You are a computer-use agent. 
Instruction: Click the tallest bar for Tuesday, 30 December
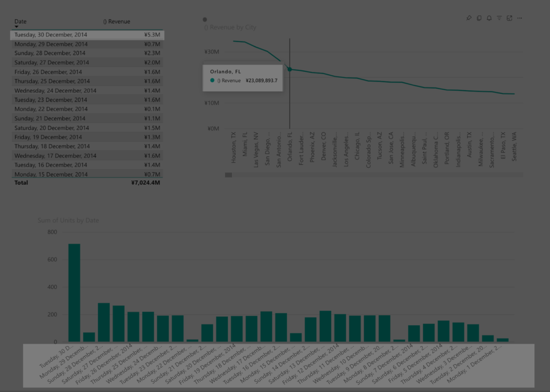coord(74,293)
